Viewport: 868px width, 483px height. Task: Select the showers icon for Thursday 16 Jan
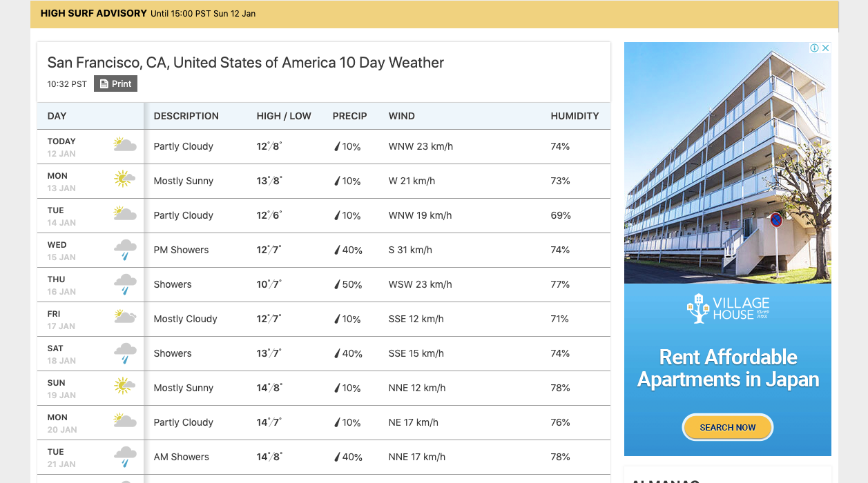click(125, 284)
